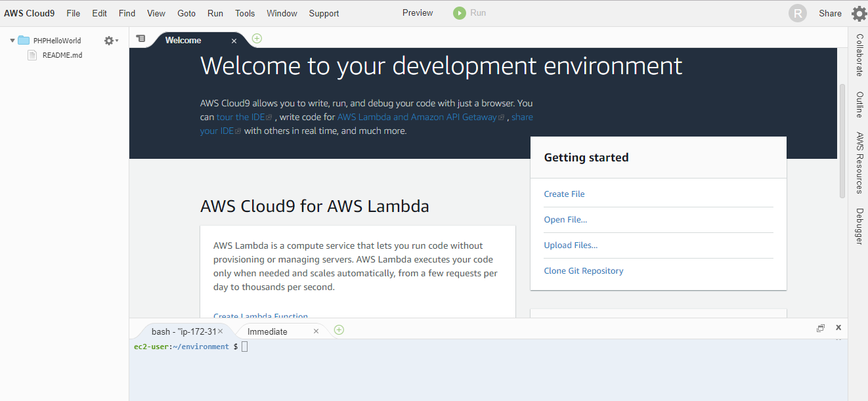The height and width of the screenshot is (401, 868).
Task: Close the bash terminal tab
Action: pyautogui.click(x=220, y=331)
